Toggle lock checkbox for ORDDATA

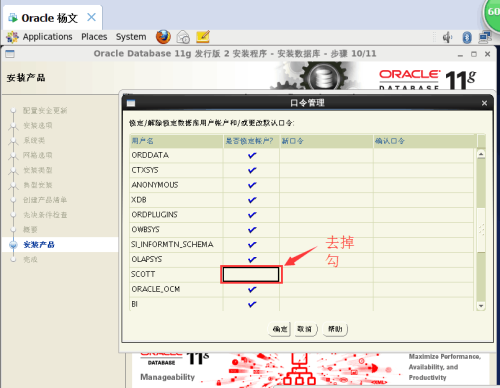coord(252,155)
